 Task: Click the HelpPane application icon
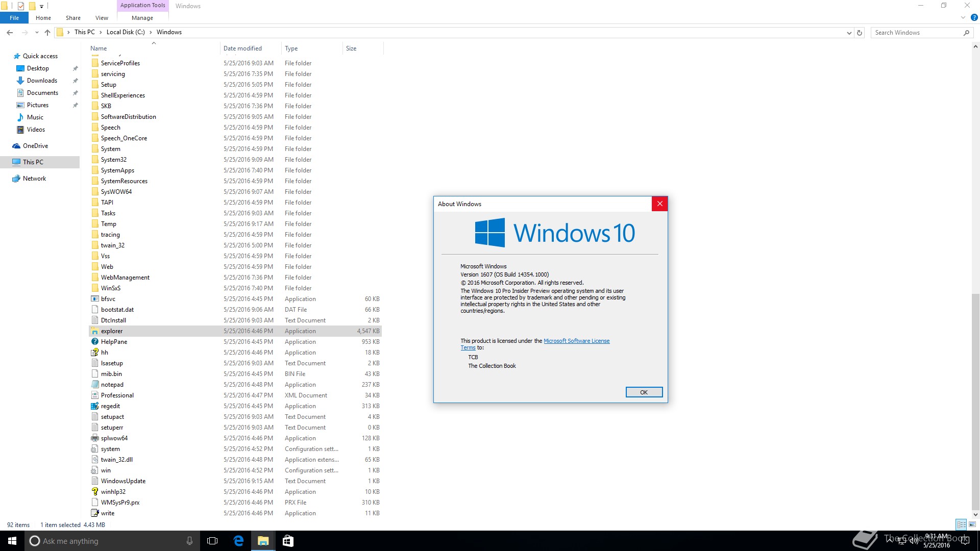pos(95,342)
